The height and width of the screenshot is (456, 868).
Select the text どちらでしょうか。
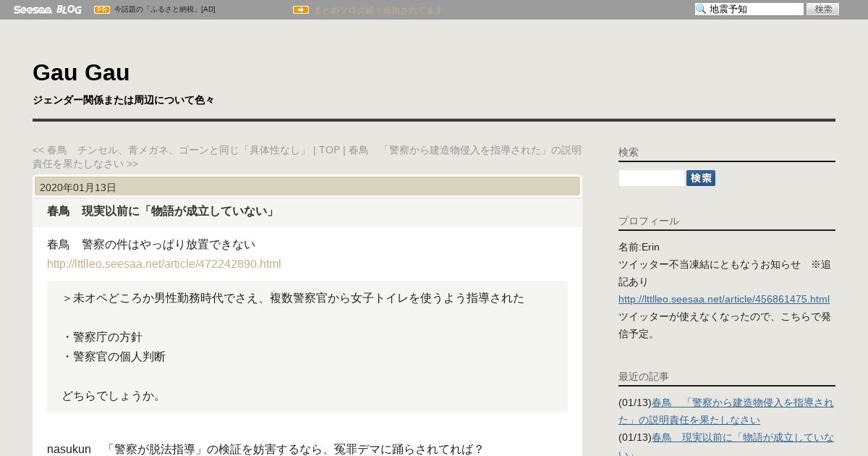(x=114, y=396)
